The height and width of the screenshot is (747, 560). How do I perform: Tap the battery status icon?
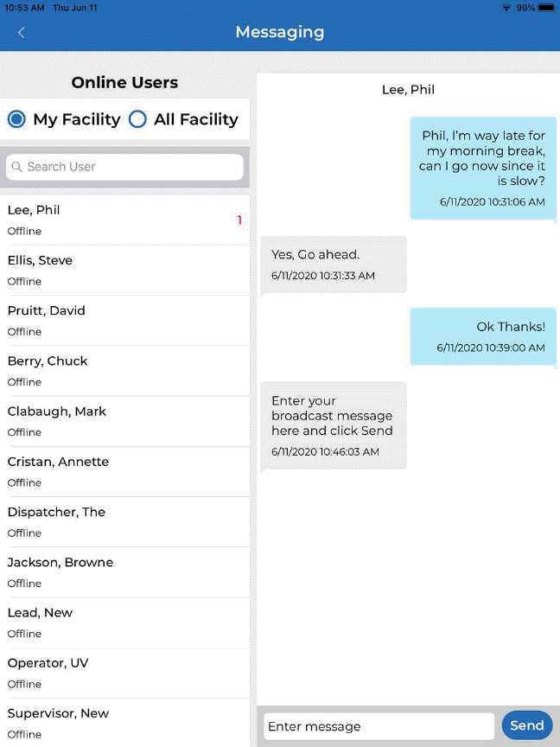point(546,8)
